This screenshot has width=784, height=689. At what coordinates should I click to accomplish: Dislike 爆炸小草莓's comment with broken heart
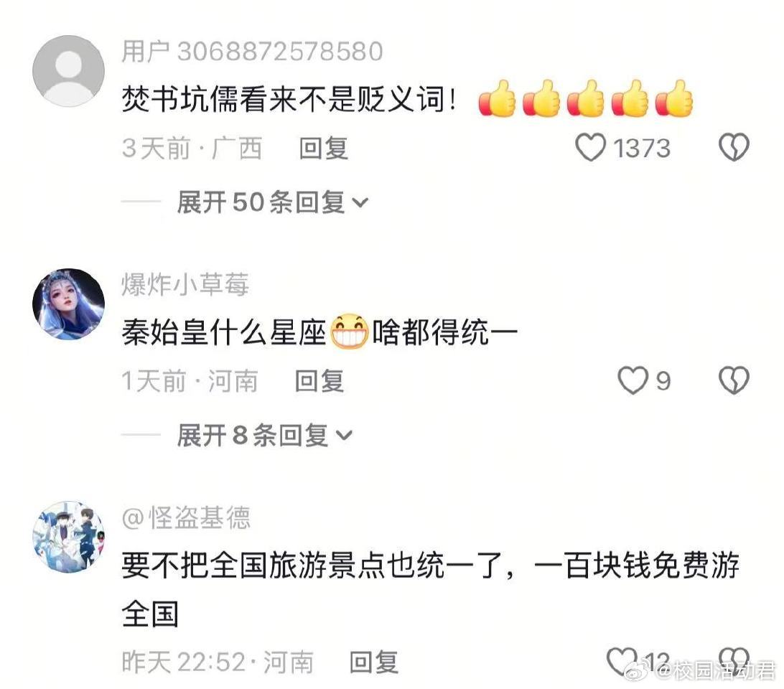(734, 380)
